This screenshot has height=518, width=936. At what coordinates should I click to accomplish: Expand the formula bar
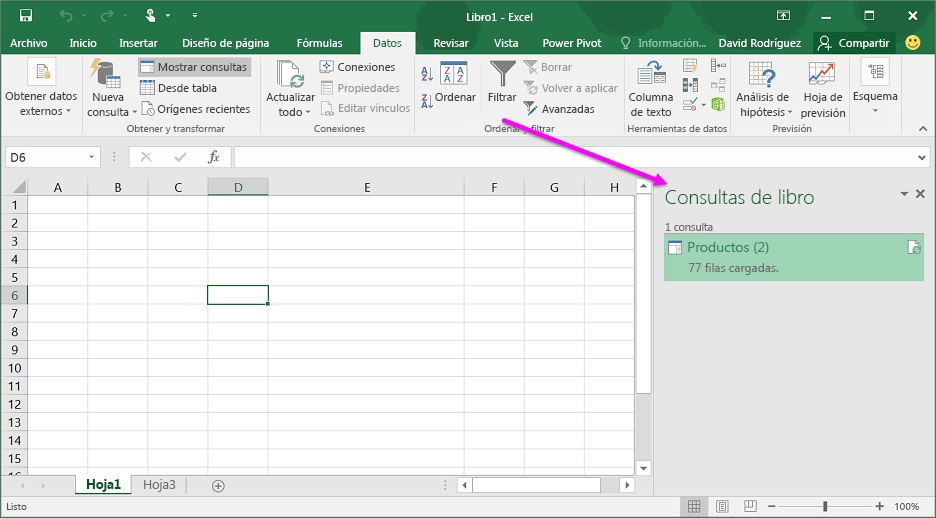(922, 158)
